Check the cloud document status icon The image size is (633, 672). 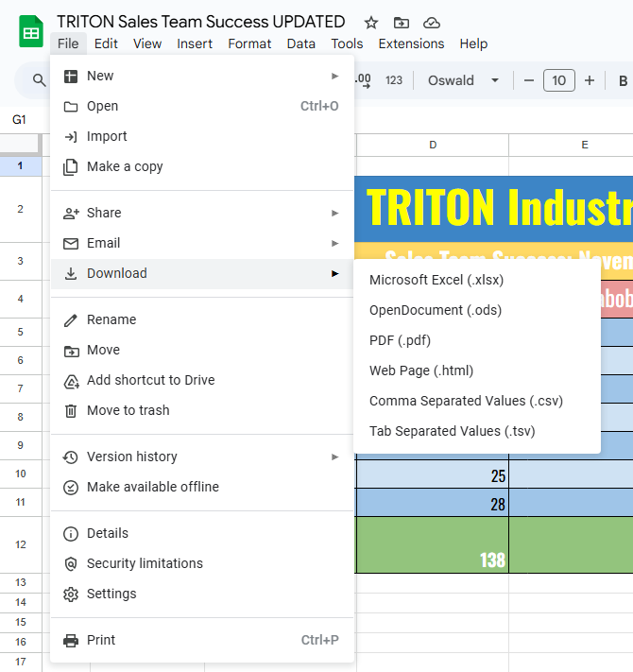(x=432, y=22)
